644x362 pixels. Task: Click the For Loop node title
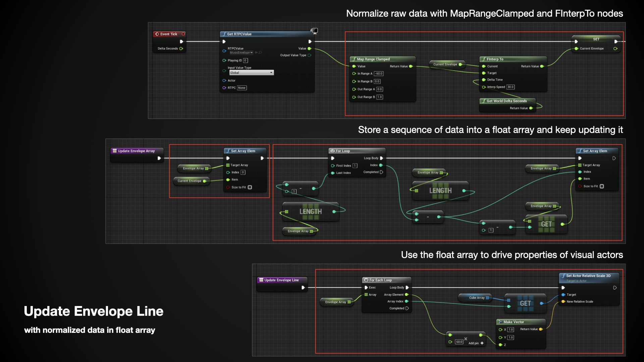[343, 151]
